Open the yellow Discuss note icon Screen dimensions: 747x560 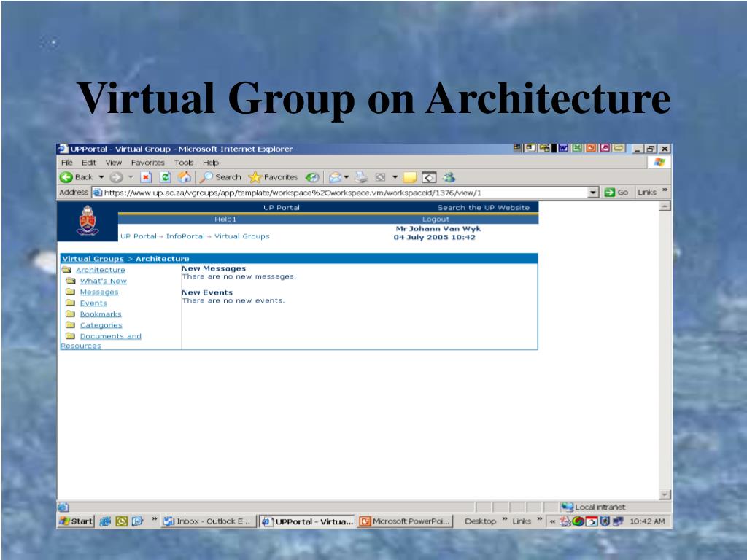(409, 177)
